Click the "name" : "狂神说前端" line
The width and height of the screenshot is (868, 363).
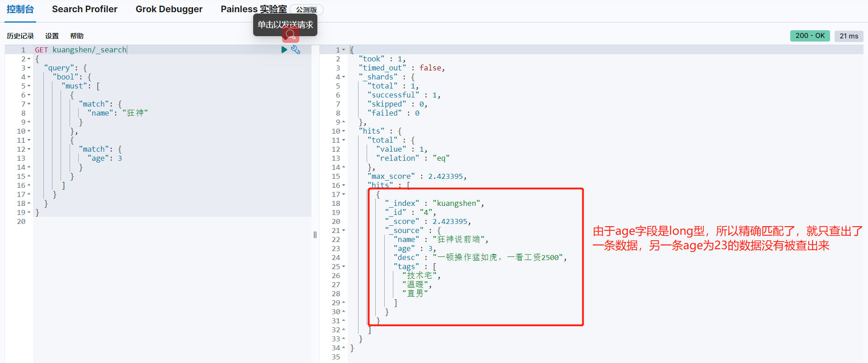point(441,239)
